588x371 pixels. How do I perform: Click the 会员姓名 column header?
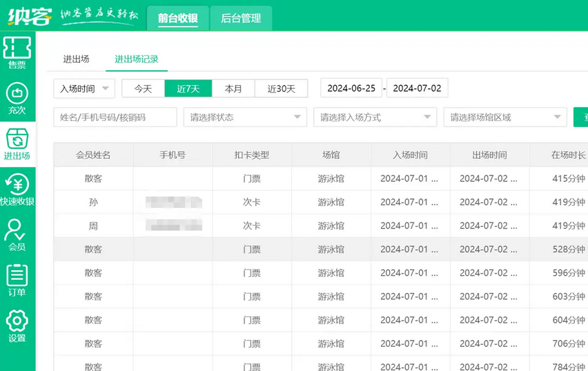[93, 155]
